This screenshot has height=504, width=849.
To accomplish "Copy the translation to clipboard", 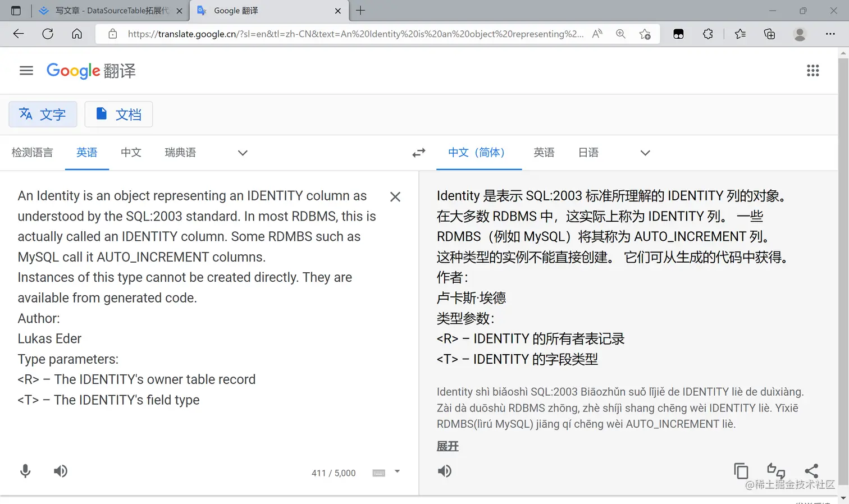I will tap(741, 471).
